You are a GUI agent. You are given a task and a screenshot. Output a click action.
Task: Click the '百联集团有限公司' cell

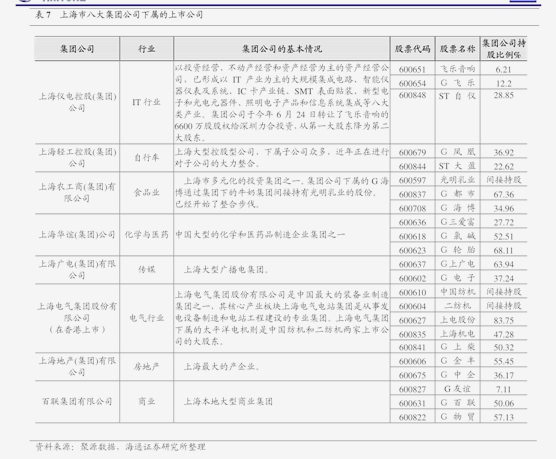point(77,401)
